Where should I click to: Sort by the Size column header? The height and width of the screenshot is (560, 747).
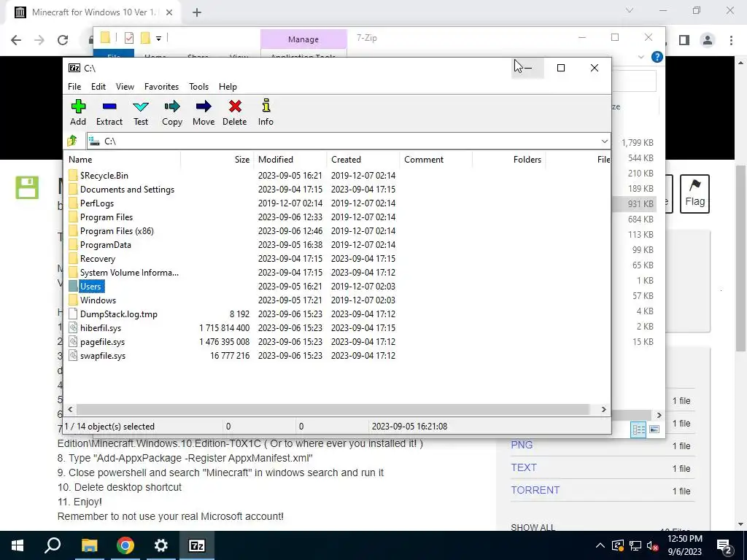point(217,160)
